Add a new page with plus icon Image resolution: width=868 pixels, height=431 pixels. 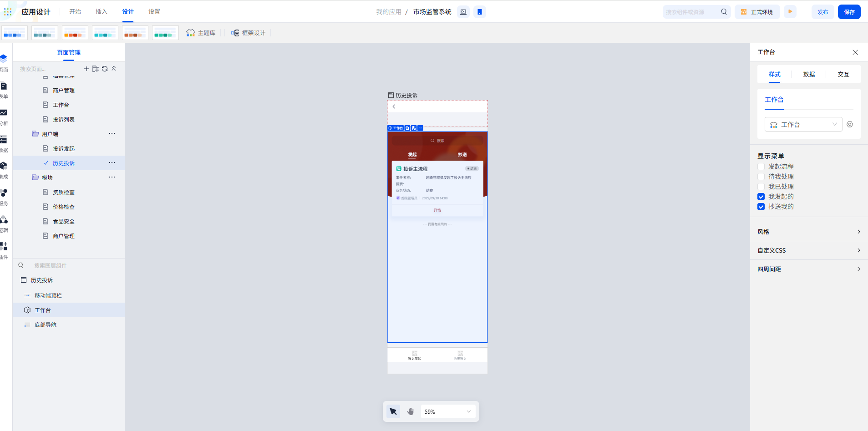coord(86,69)
